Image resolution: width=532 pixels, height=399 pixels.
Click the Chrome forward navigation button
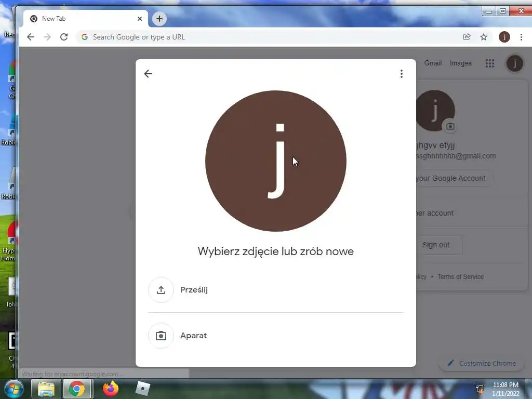point(47,37)
